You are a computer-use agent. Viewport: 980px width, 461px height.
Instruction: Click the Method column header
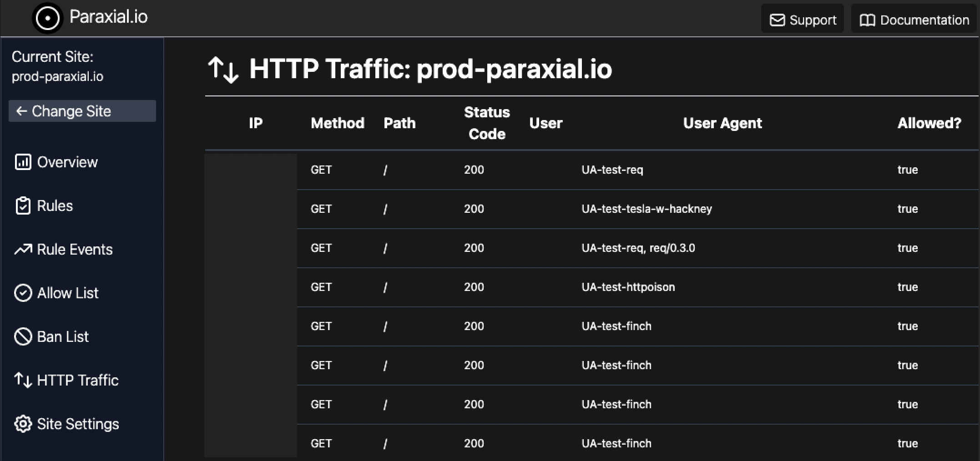tap(338, 123)
